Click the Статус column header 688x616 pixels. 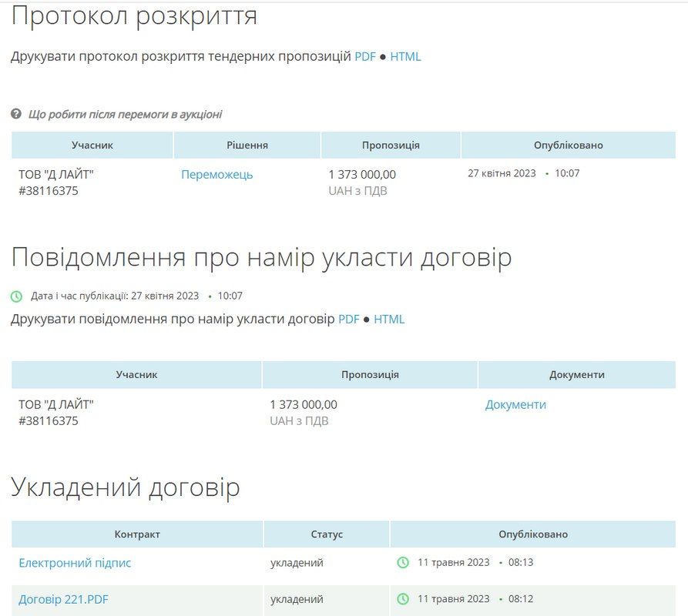(327, 534)
